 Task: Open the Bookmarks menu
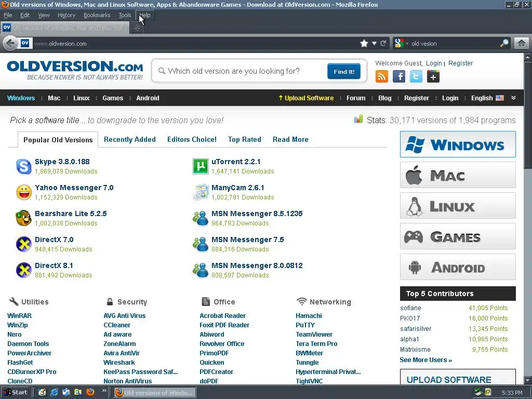(x=97, y=15)
